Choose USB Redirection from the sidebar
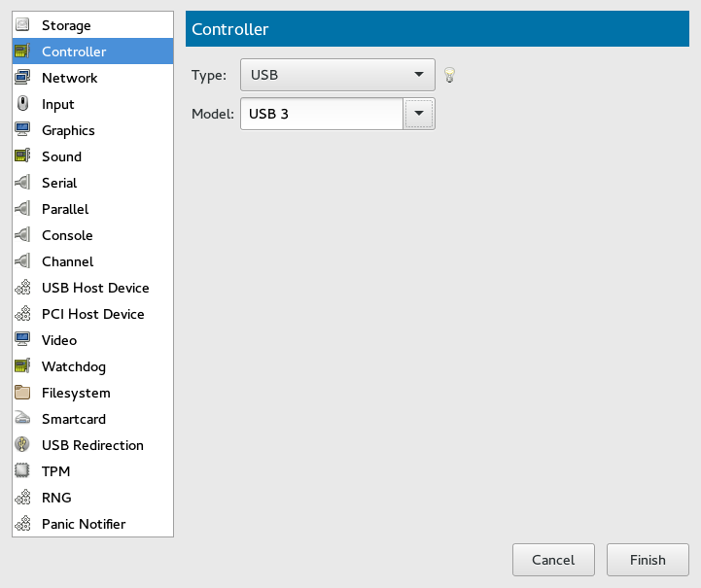The width and height of the screenshot is (701, 588). click(x=92, y=445)
